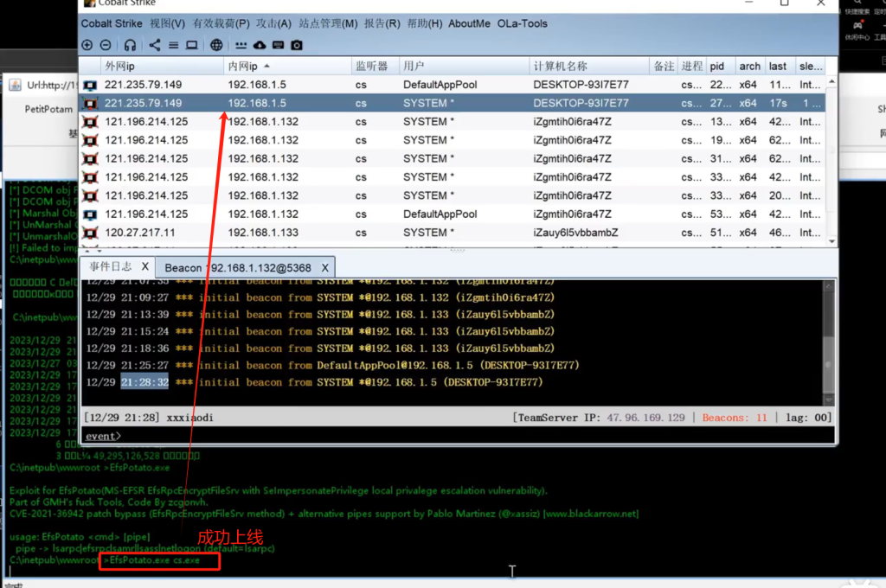Open screenshots via the camera icon
This screenshot has height=588, width=886.
pyautogui.click(x=297, y=45)
